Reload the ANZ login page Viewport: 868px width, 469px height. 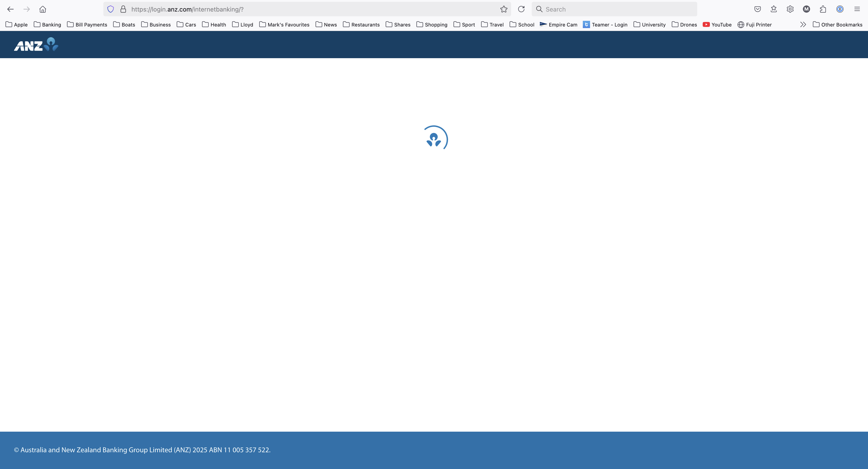click(521, 9)
